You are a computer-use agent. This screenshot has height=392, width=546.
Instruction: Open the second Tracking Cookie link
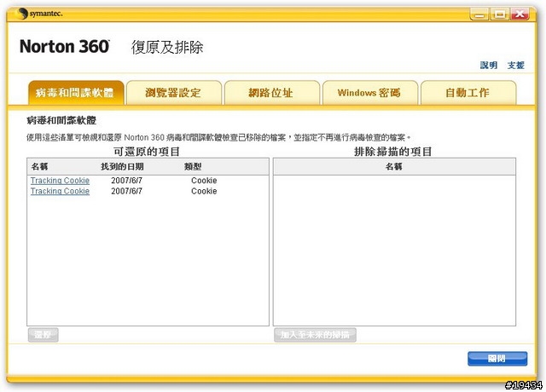[60, 191]
